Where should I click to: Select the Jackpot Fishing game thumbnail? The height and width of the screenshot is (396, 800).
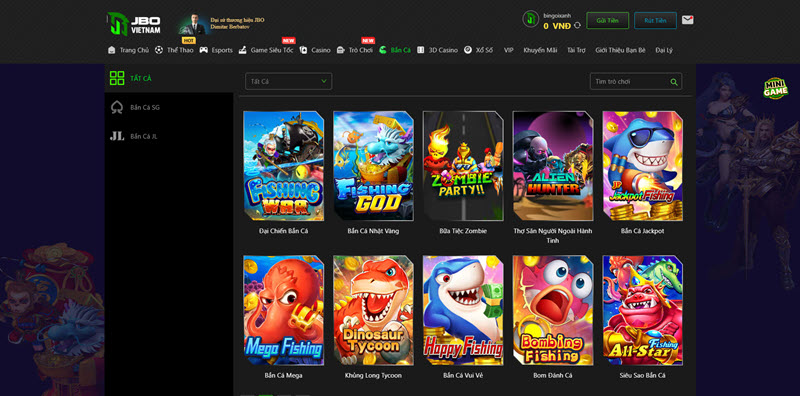(643, 166)
